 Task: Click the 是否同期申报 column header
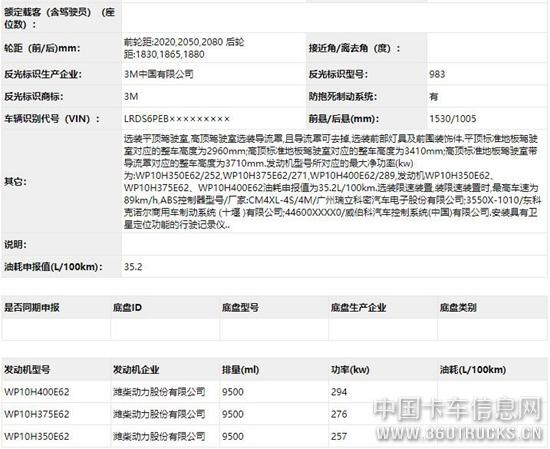coord(32,308)
